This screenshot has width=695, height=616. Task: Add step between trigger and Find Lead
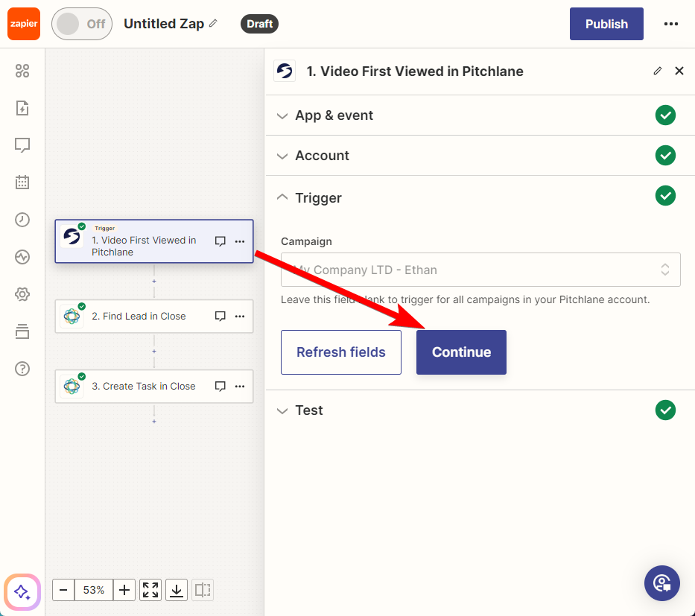(154, 282)
